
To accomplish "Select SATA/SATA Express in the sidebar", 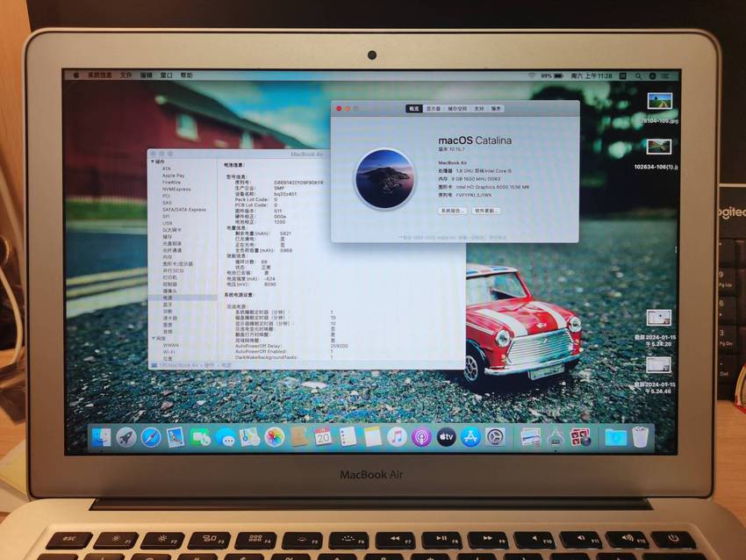I will click(x=184, y=210).
